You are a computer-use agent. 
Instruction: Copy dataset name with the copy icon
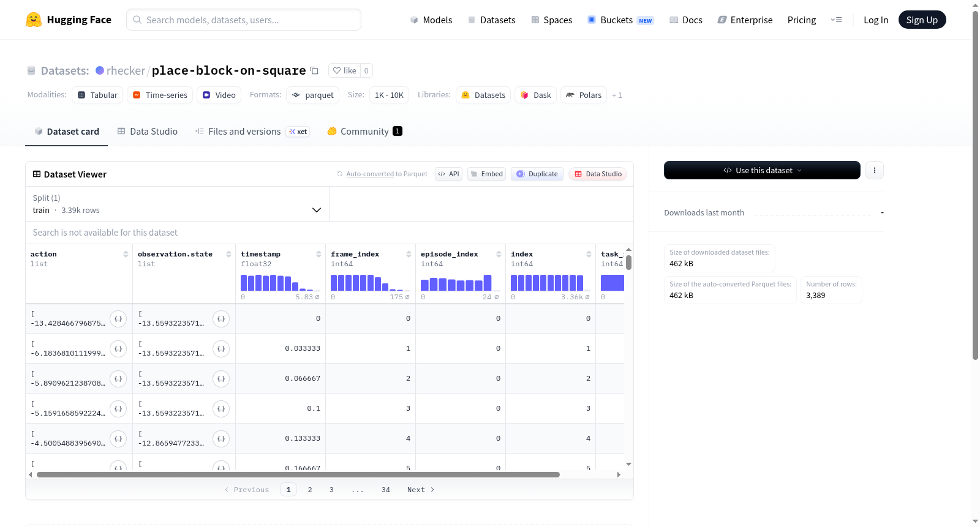click(x=314, y=70)
